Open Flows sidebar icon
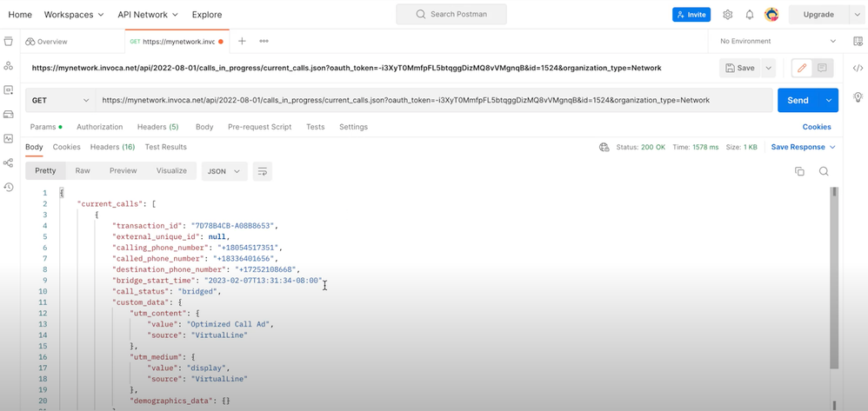 (9, 162)
